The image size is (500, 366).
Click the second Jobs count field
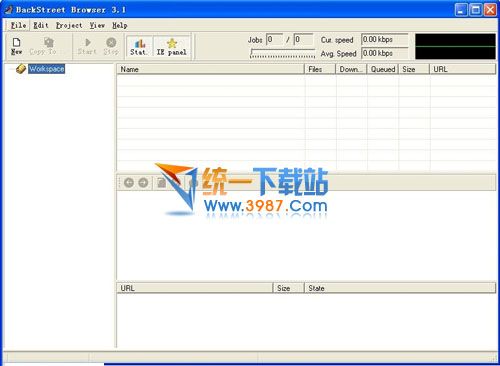[303, 40]
